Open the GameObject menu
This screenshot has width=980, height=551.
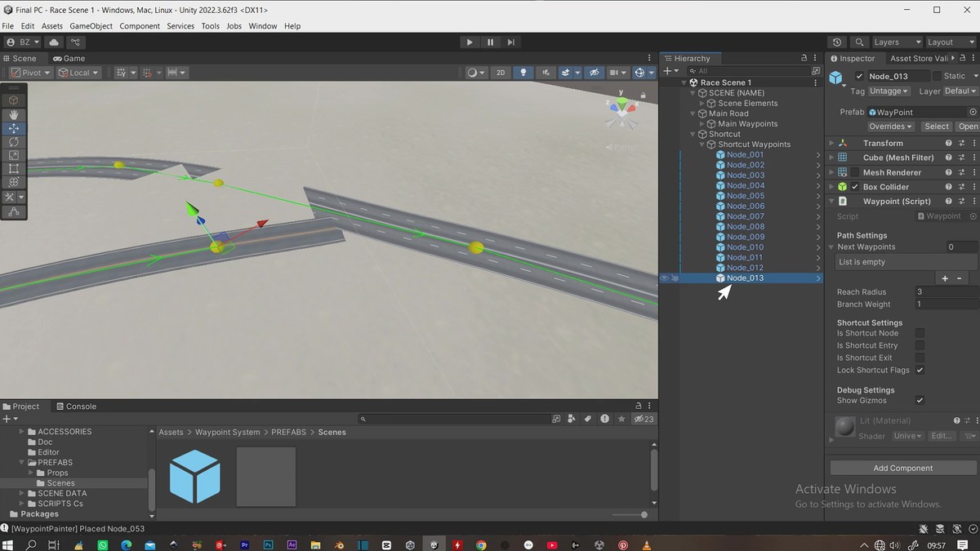[x=91, y=26]
